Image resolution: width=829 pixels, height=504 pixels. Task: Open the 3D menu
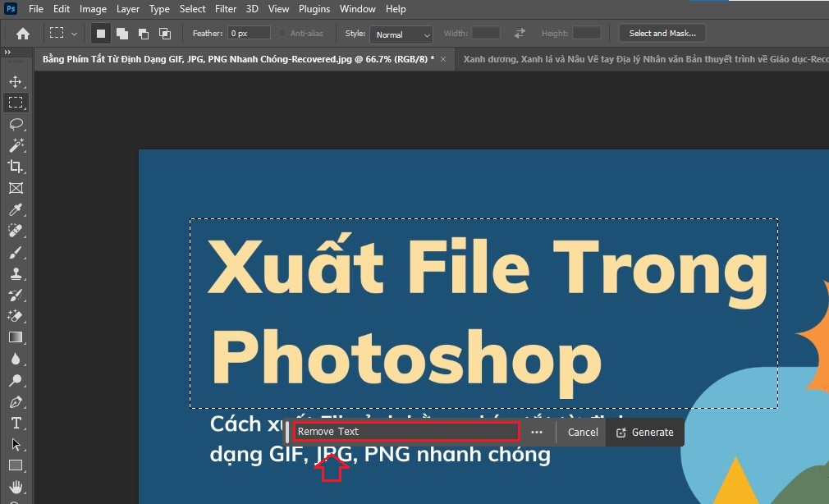tap(252, 9)
